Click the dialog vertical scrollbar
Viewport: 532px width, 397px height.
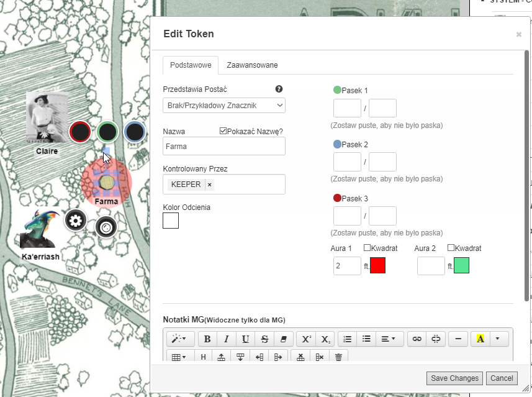click(526, 175)
